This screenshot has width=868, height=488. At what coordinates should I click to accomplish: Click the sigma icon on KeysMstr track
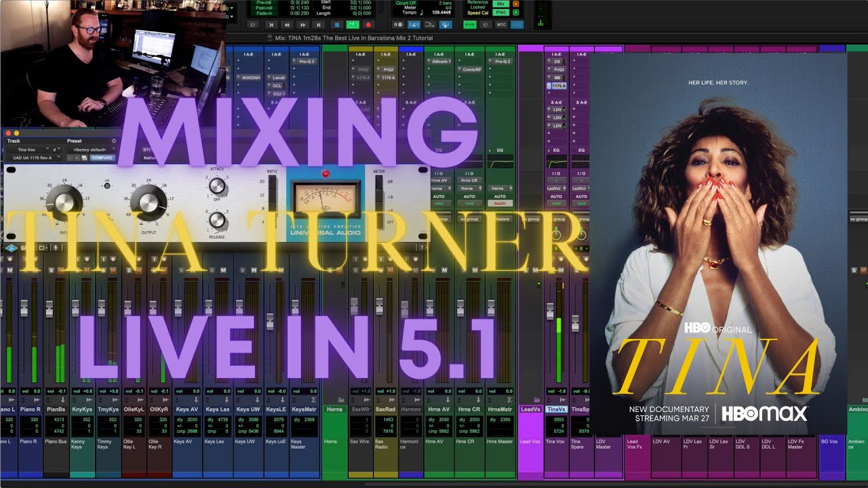pyautogui.click(x=313, y=400)
